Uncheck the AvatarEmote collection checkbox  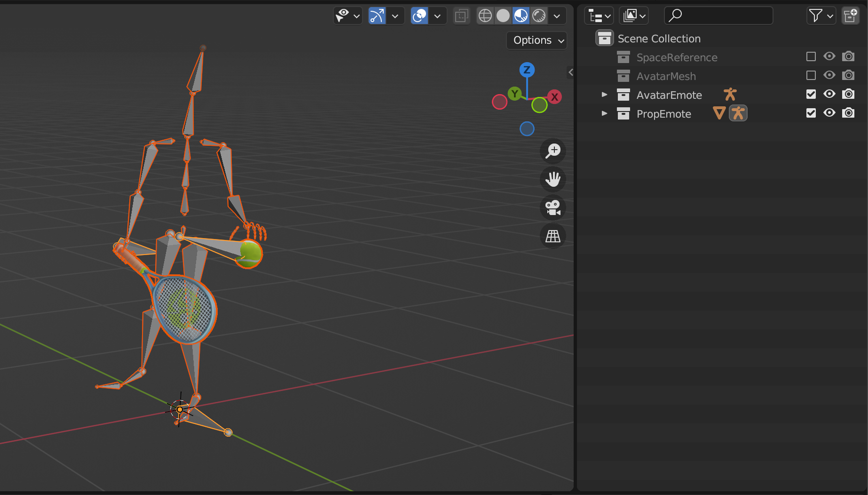[811, 94]
